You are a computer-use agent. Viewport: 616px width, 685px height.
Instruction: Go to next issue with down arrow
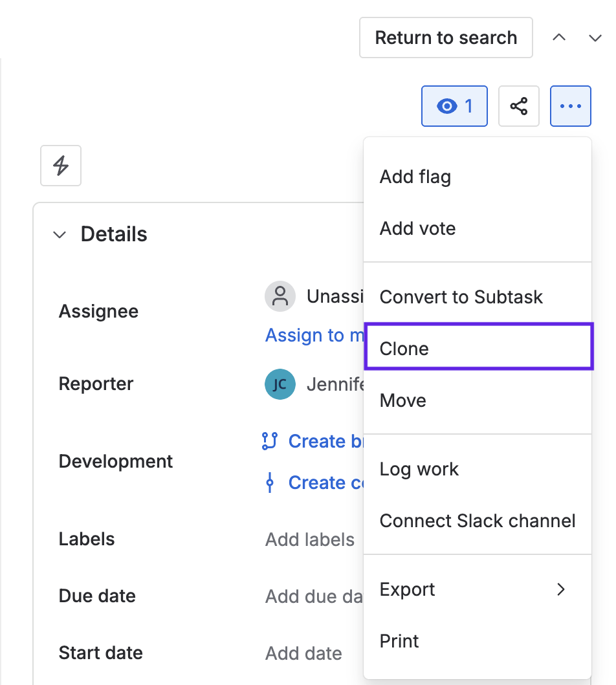click(x=595, y=38)
